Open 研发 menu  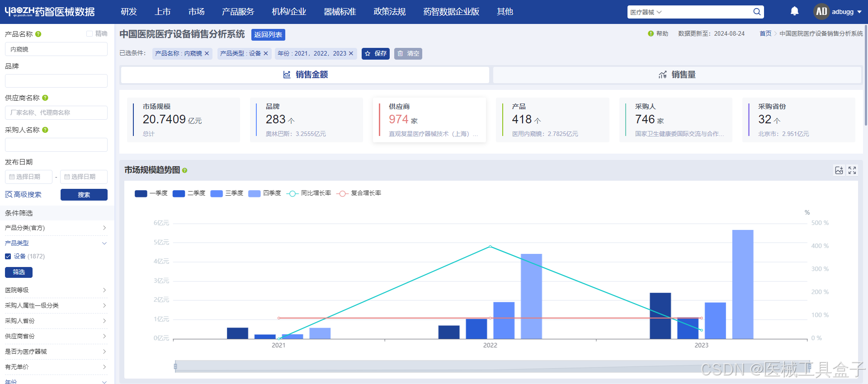(x=129, y=12)
